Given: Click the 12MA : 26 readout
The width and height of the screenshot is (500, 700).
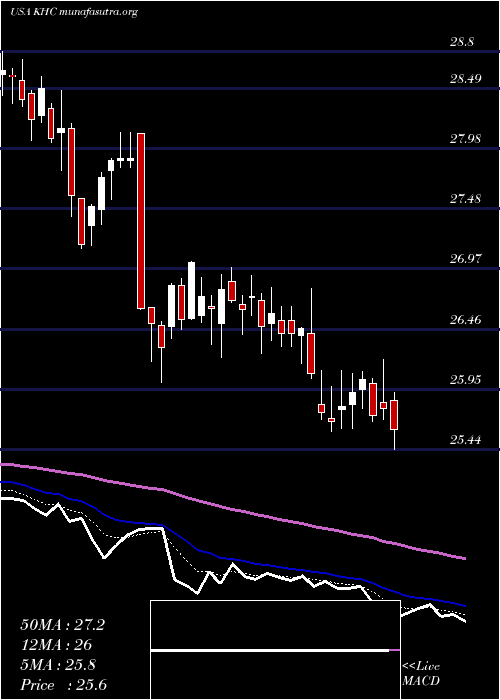Looking at the screenshot, I should (56, 645).
